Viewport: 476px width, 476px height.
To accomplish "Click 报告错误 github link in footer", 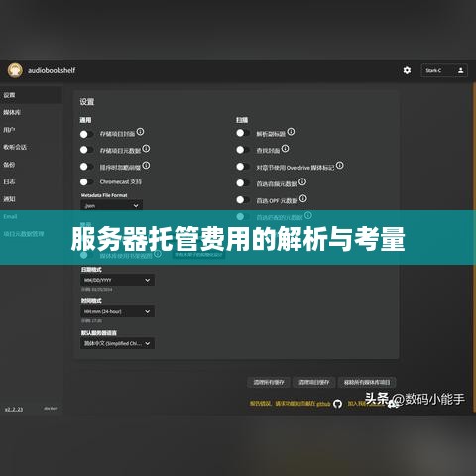I will point(290,404).
